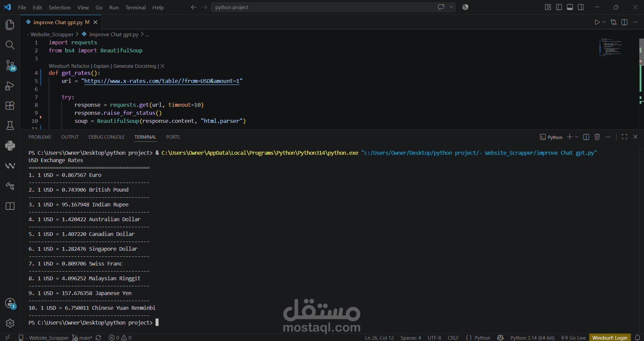Screen dimensions: 644x341
Task: Click the Generate Docstring code lens
Action: pos(135,66)
